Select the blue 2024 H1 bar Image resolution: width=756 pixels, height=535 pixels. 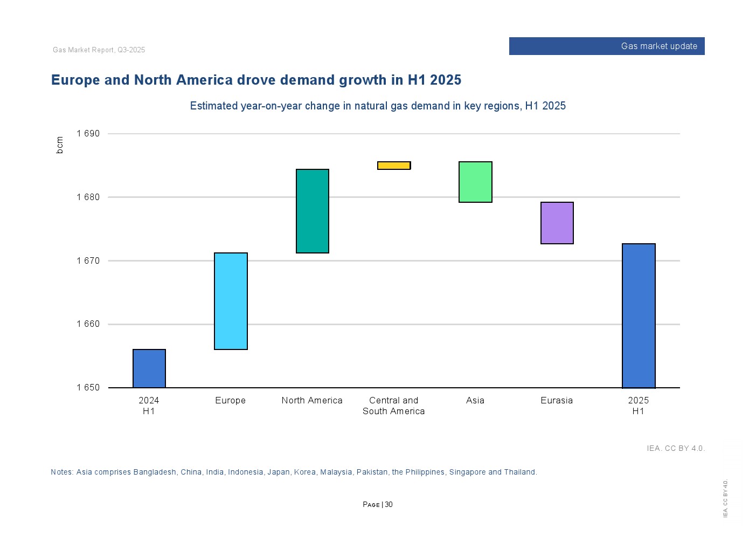click(x=149, y=368)
